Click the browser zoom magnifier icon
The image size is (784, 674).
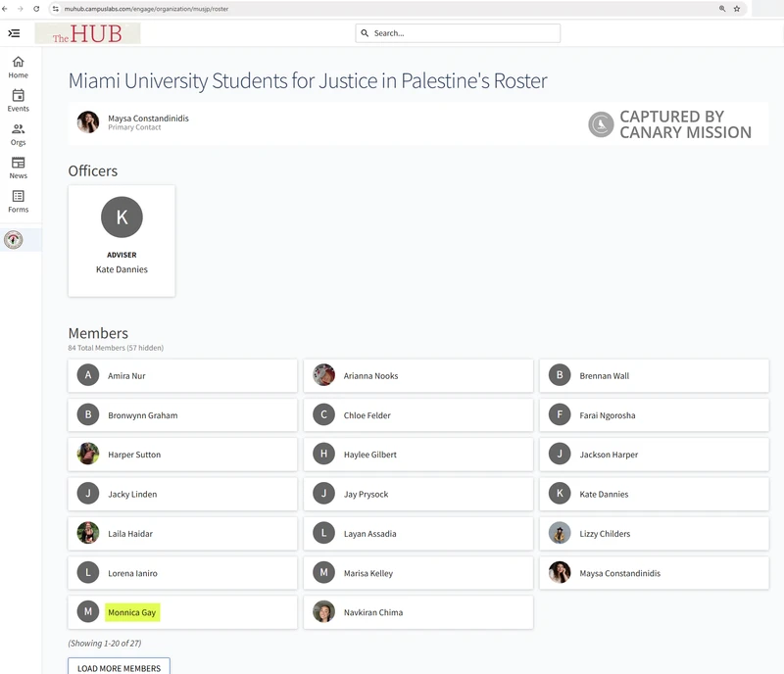[x=722, y=9]
